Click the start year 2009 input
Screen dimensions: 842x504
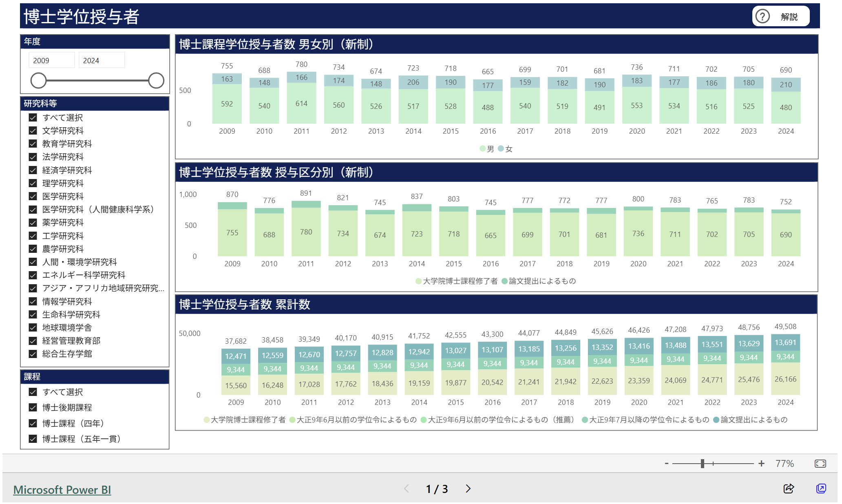click(x=51, y=60)
